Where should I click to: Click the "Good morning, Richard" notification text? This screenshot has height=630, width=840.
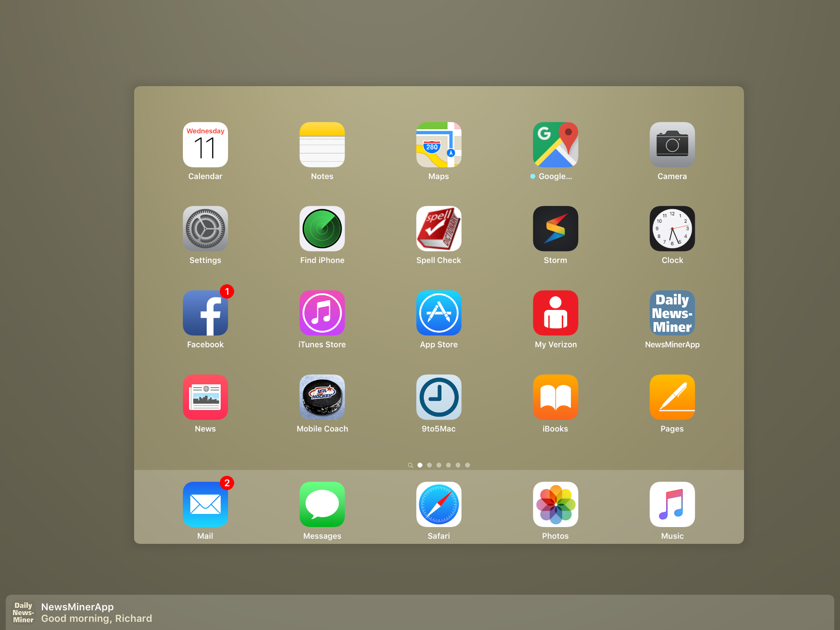click(x=96, y=619)
